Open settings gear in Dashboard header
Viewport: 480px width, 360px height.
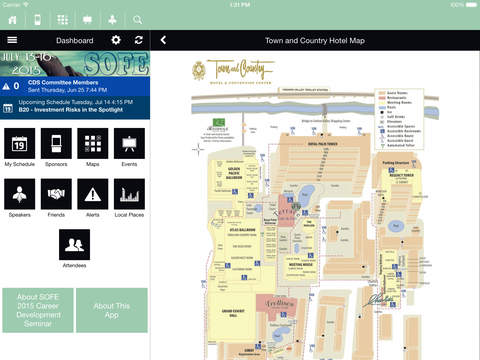pyautogui.click(x=116, y=40)
